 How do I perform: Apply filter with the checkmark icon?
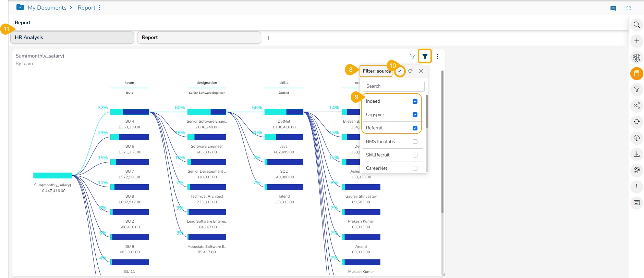(400, 71)
